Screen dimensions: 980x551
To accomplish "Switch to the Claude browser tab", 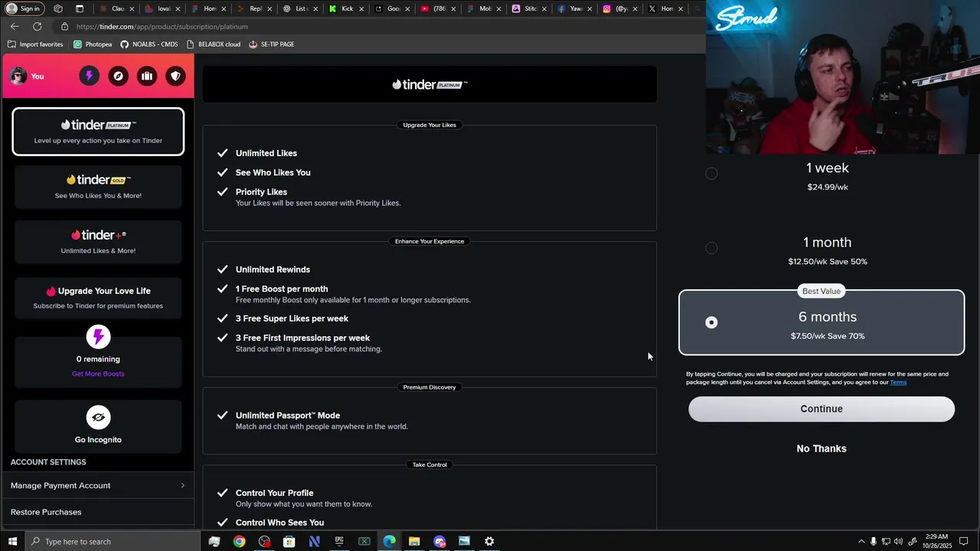I will [x=117, y=8].
